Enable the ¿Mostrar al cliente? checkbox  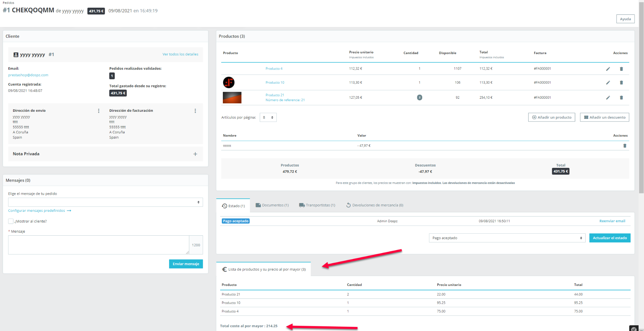click(x=11, y=221)
